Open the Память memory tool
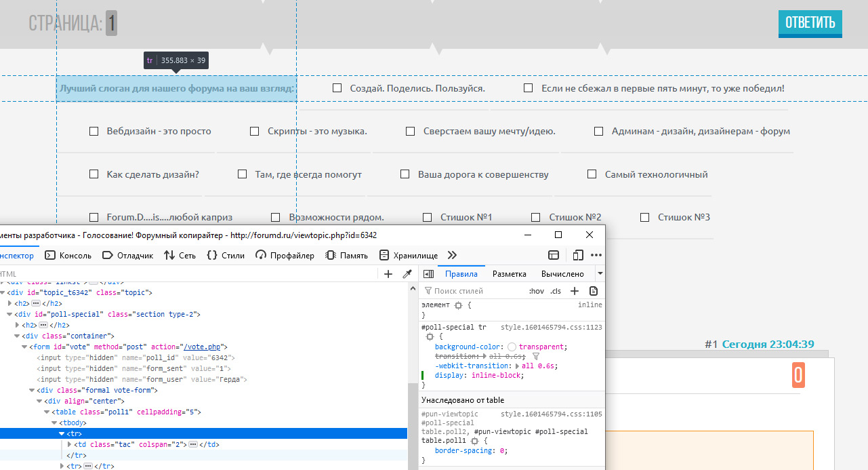This screenshot has width=868, height=470. click(346, 255)
